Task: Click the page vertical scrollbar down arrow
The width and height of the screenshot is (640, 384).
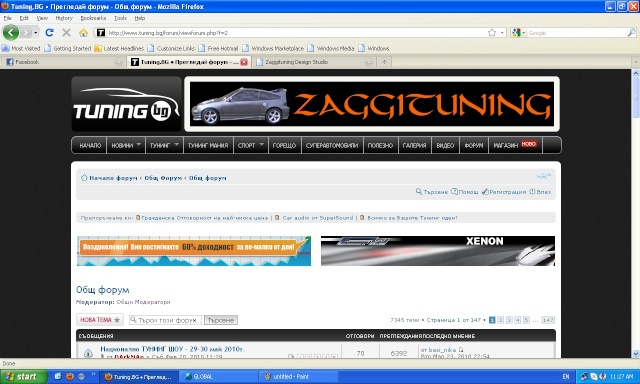Action: click(636, 353)
